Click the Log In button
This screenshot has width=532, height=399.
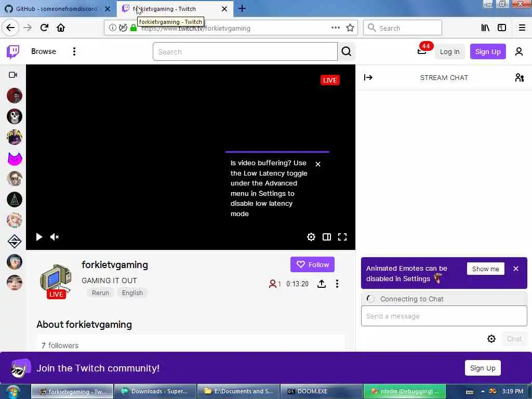click(x=449, y=51)
